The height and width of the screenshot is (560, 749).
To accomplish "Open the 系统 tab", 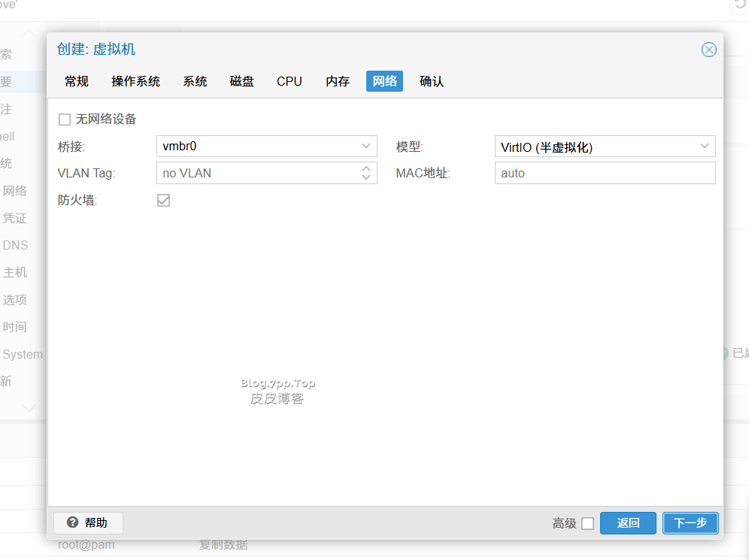I will (195, 81).
